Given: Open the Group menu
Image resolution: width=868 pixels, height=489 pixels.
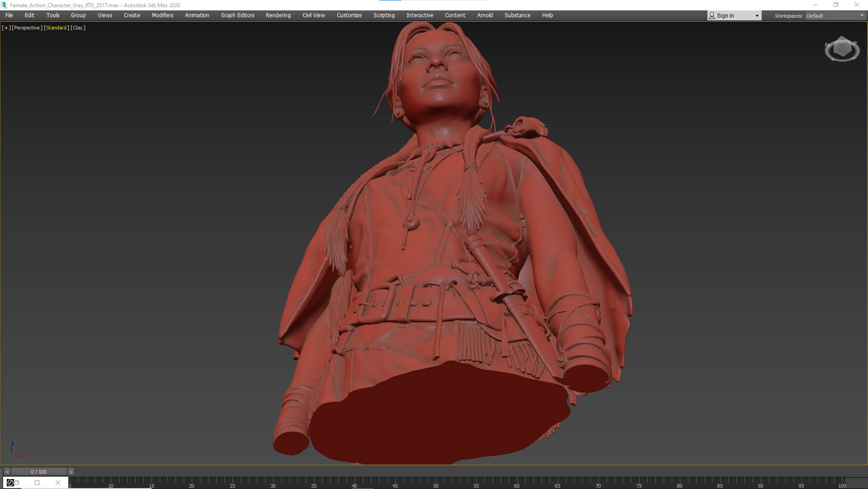Looking at the screenshot, I should coord(78,15).
